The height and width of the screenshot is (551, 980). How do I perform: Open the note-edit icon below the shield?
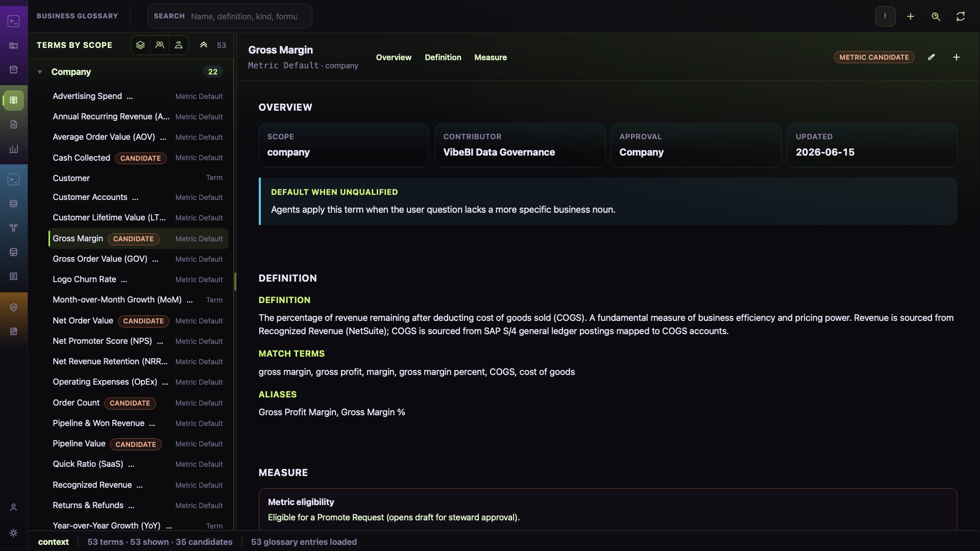click(x=14, y=332)
